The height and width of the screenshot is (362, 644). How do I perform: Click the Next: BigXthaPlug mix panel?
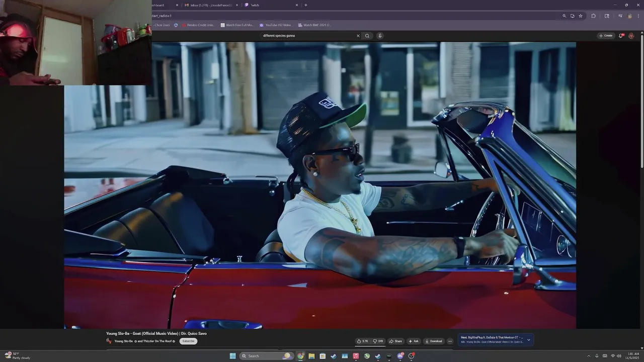(x=496, y=340)
